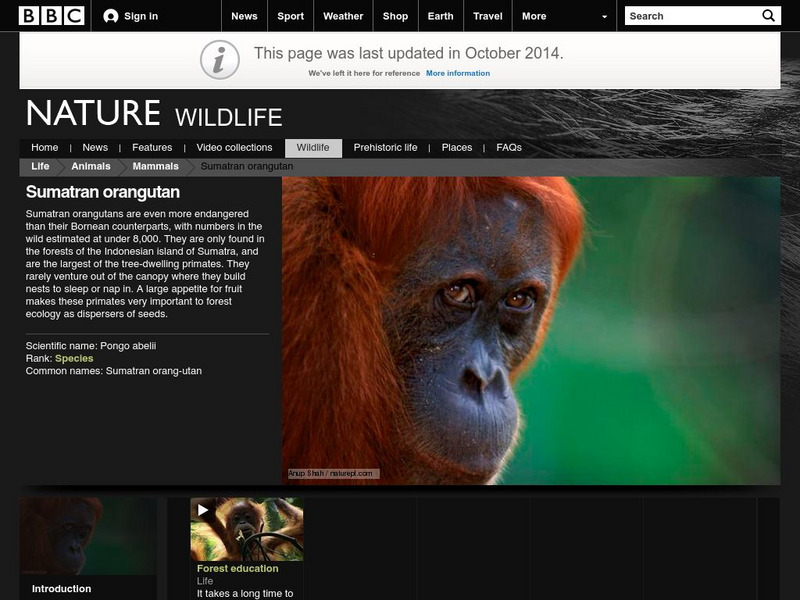
Task: Open the Prehistoric life tab
Action: 385,147
